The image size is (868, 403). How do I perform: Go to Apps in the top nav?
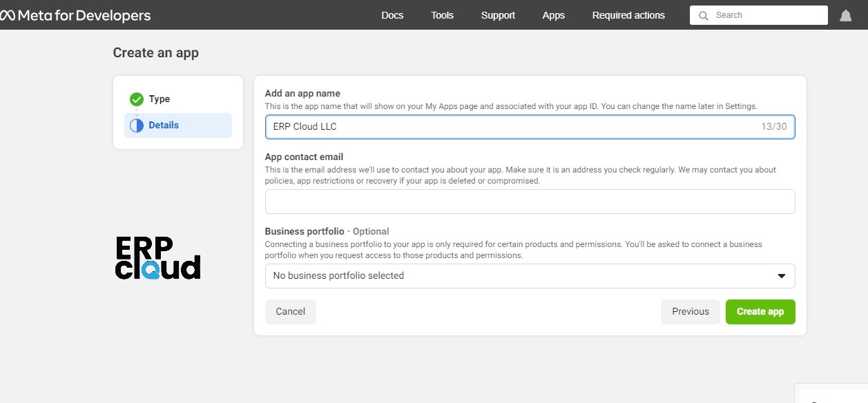pos(553,15)
